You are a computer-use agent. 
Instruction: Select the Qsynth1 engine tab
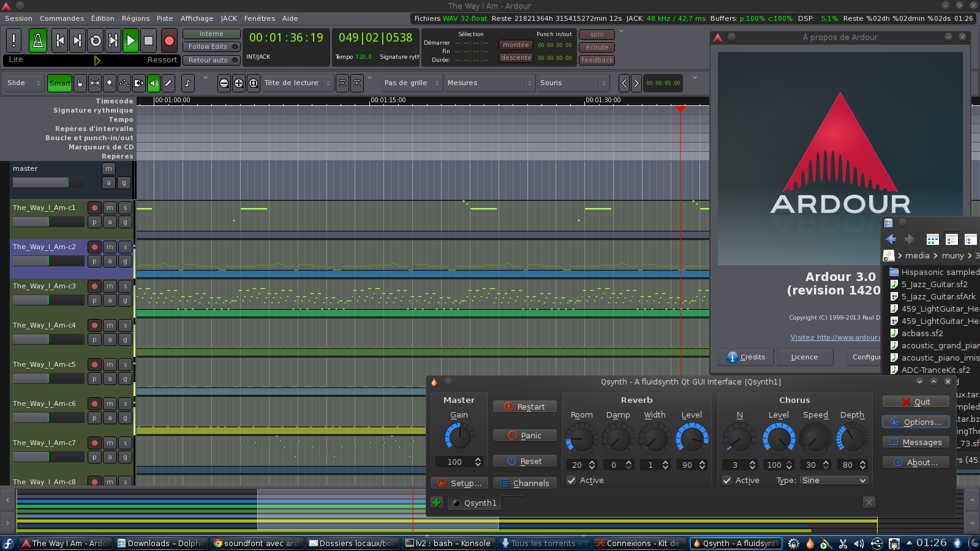point(474,503)
